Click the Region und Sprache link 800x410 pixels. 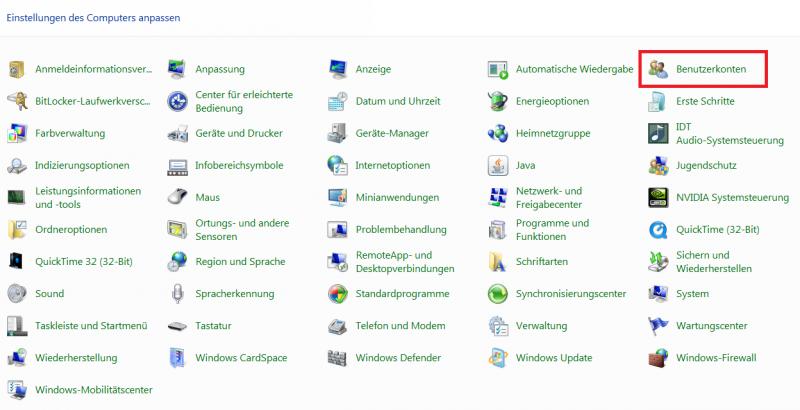240,262
